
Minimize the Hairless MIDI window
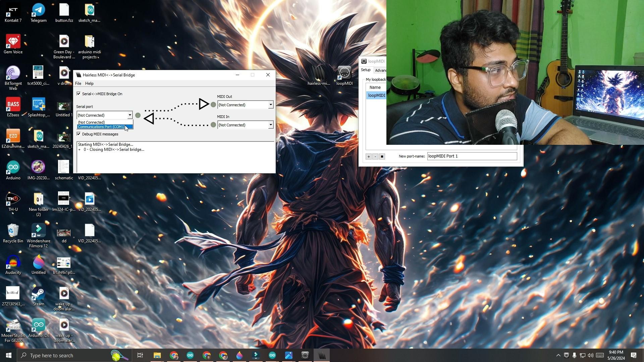(x=237, y=75)
